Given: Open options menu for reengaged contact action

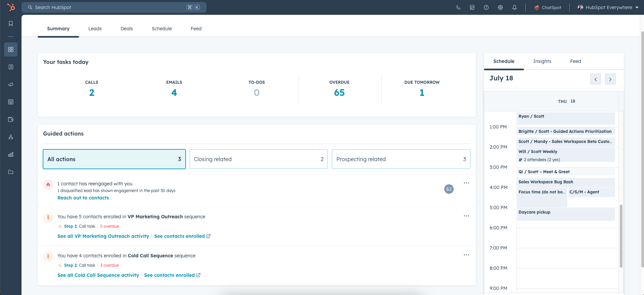Looking at the screenshot, I should (466, 183).
